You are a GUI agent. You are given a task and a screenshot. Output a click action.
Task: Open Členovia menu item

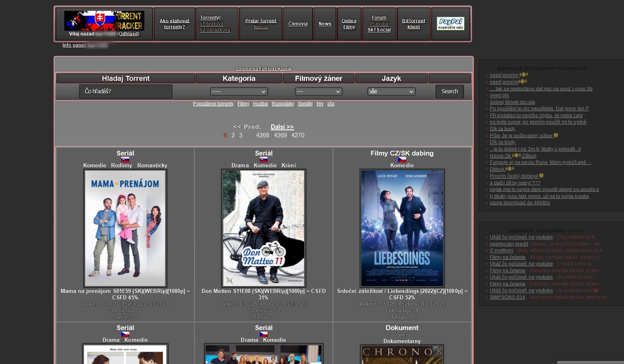(x=298, y=24)
